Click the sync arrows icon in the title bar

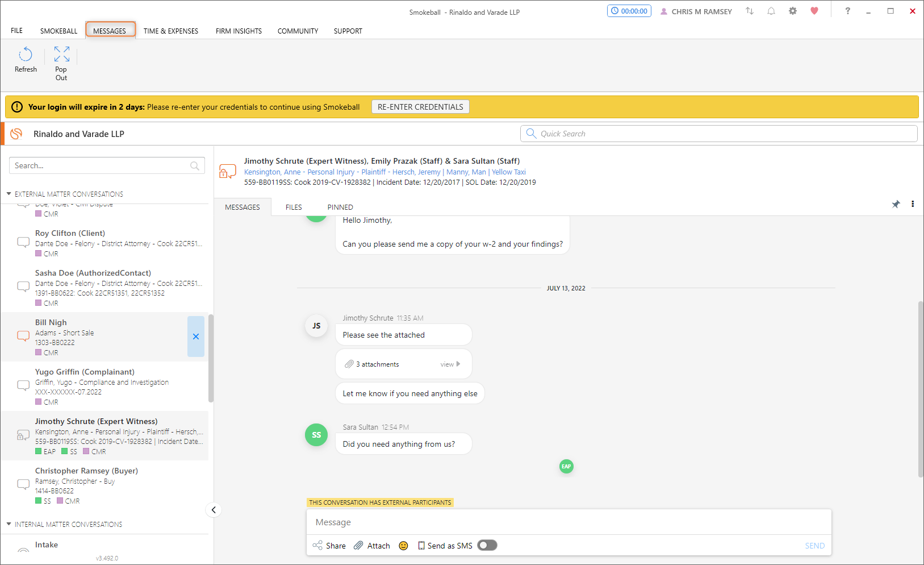[750, 11]
